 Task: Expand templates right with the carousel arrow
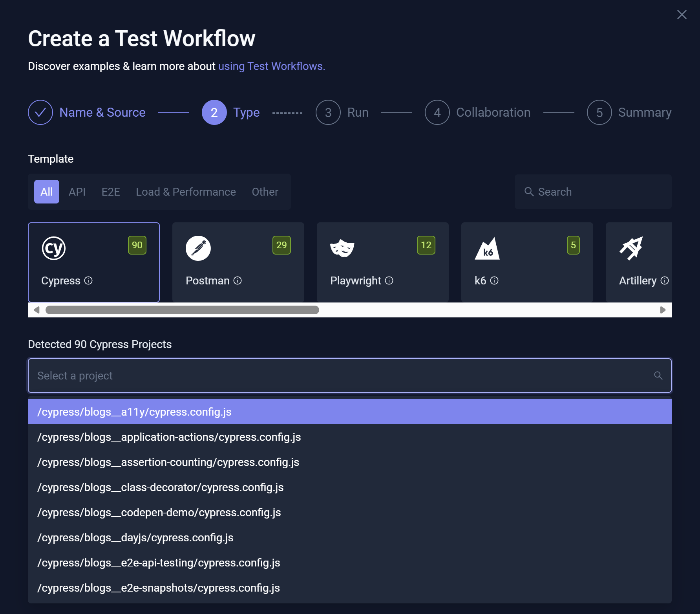pyautogui.click(x=663, y=310)
